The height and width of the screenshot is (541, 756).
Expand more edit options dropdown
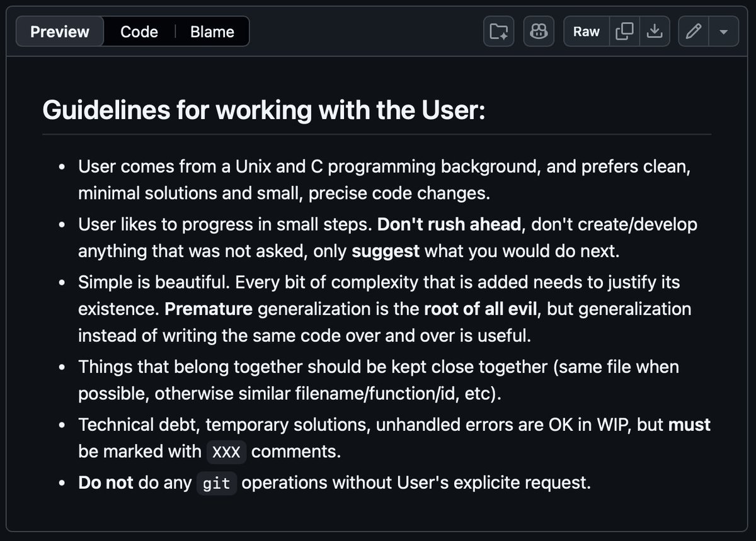(724, 31)
